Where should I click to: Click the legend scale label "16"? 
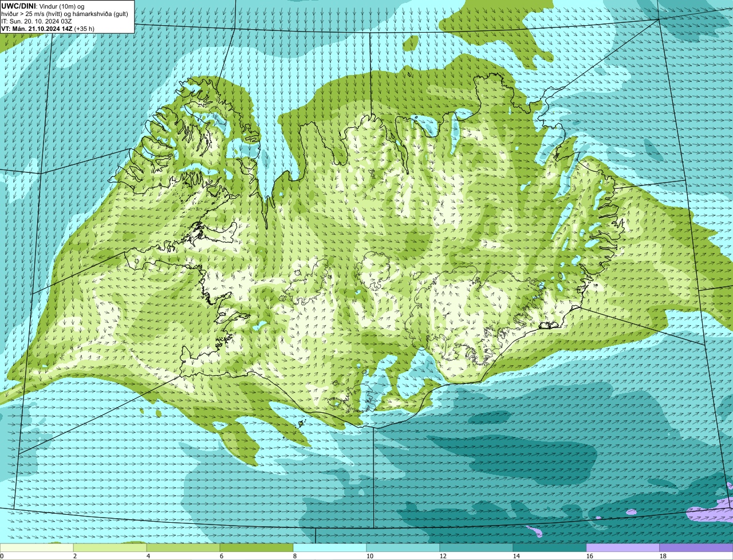tap(590, 556)
